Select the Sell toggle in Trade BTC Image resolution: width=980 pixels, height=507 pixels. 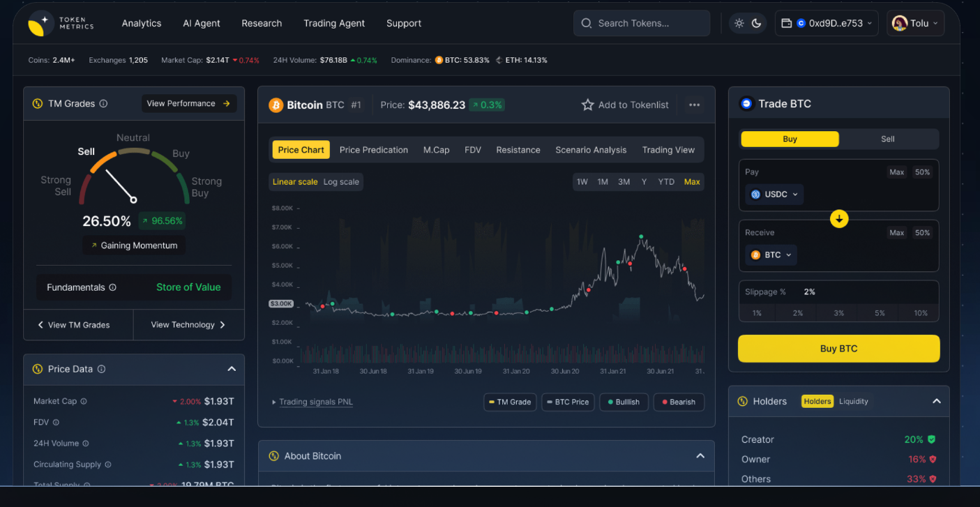click(888, 139)
